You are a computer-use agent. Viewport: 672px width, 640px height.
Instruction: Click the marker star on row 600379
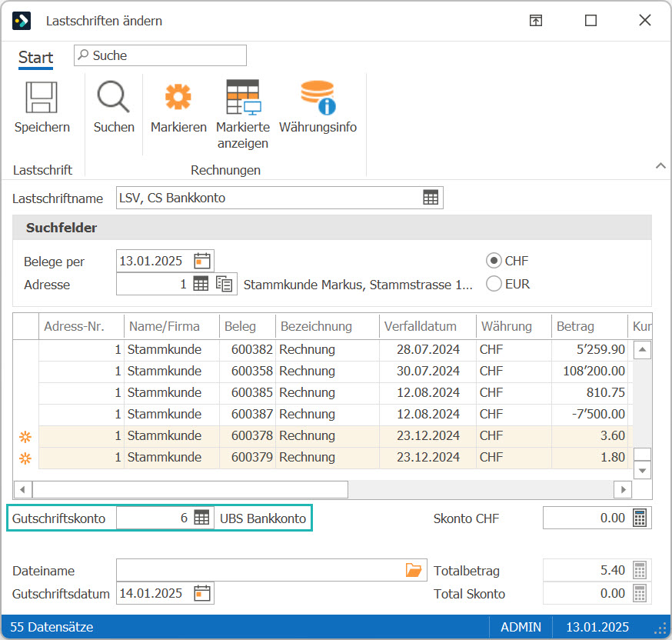tap(25, 458)
